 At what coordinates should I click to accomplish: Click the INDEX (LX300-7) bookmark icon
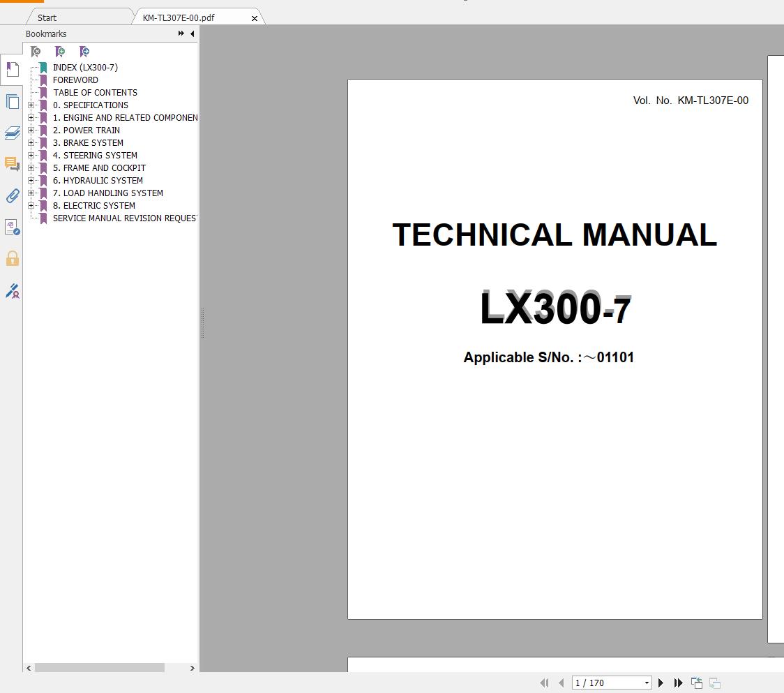pos(43,68)
